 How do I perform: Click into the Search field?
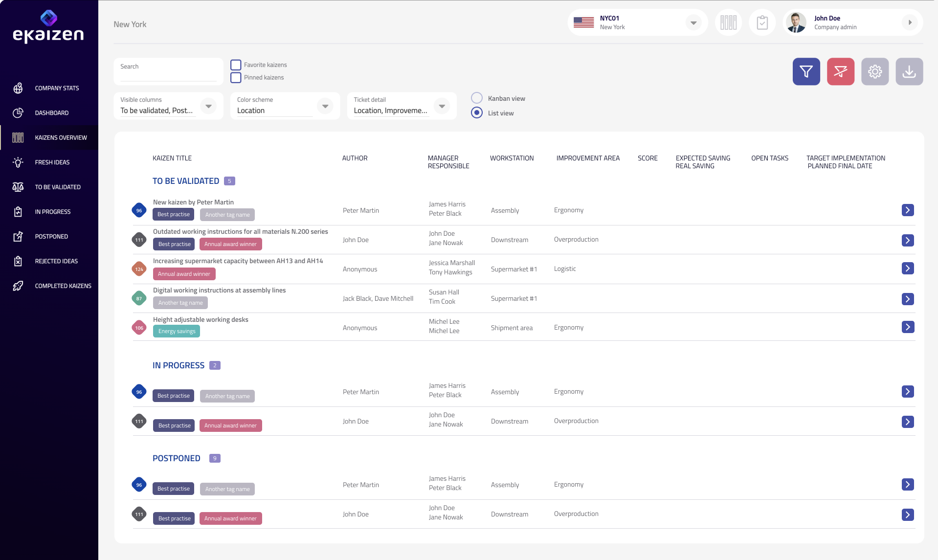coord(168,72)
